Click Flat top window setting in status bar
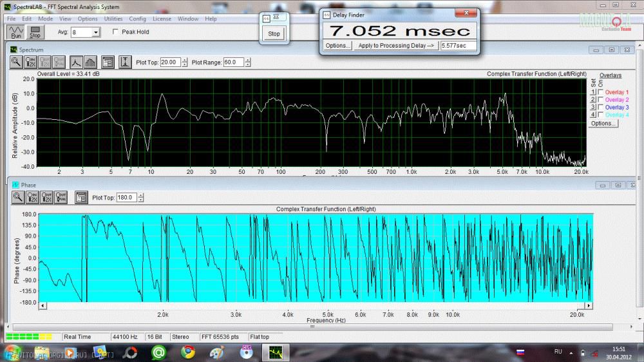Viewport: 644px width, 362px height. [x=260, y=337]
